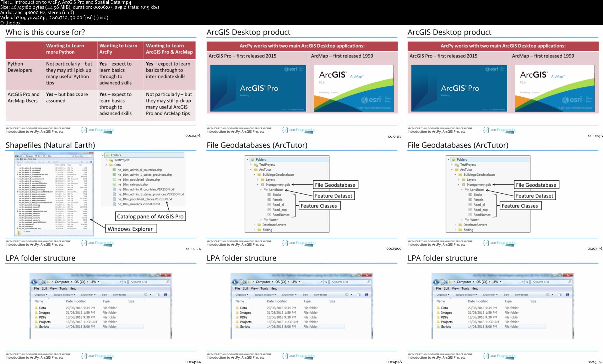Open the Organize dropdown in the 00:04:44 frame
The width and height of the screenshot is (603, 364).
pyautogui.click(x=41, y=295)
